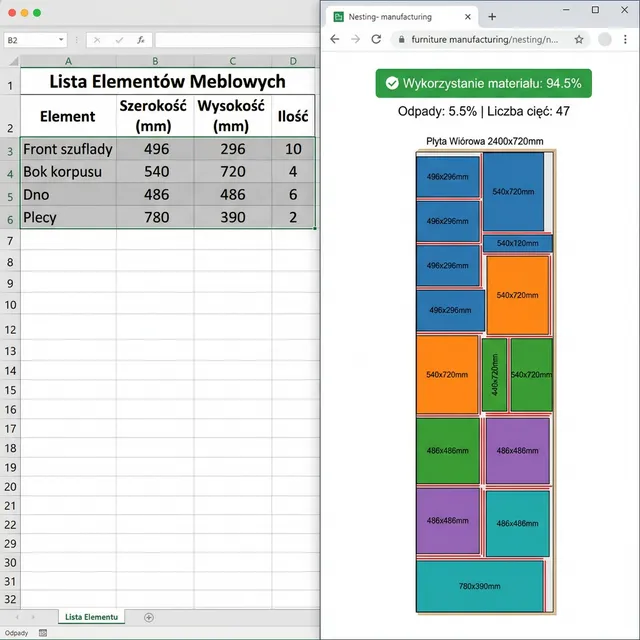Click the title cell Lista Elementów Meblowych
The height and width of the screenshot is (640, 640).
point(167,81)
